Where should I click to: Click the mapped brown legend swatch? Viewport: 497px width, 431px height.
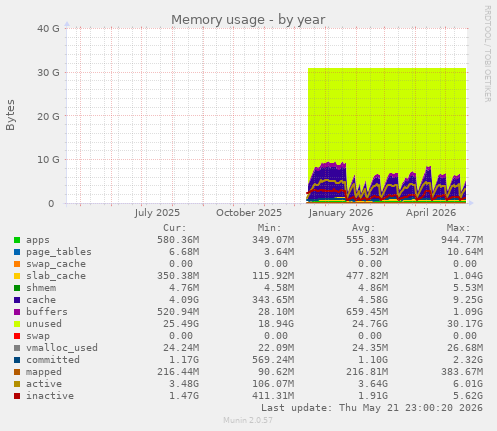tap(17, 372)
